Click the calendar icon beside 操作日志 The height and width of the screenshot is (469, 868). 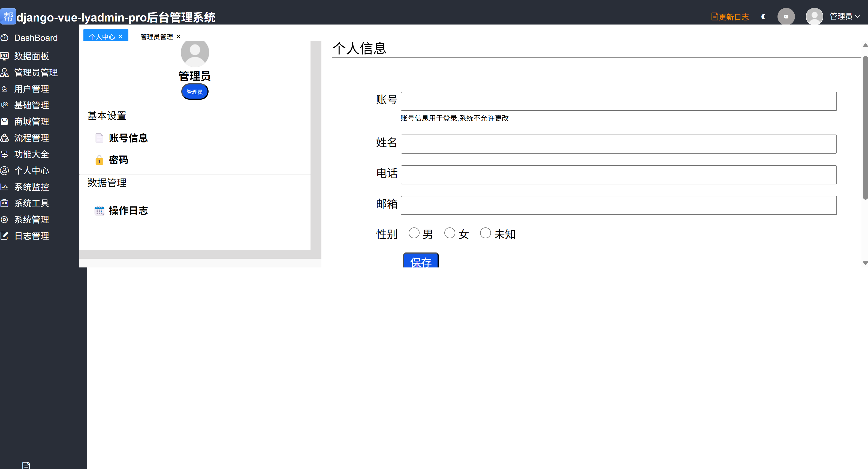pos(99,211)
